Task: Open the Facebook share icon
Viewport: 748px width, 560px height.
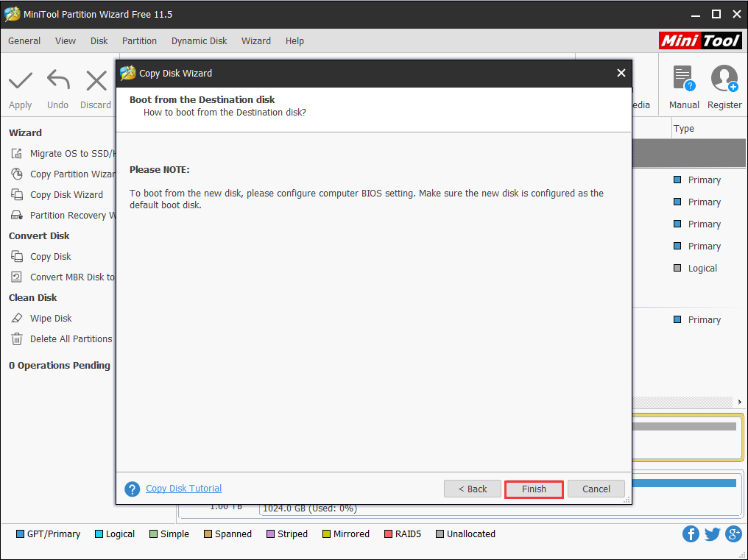Action: (x=691, y=534)
